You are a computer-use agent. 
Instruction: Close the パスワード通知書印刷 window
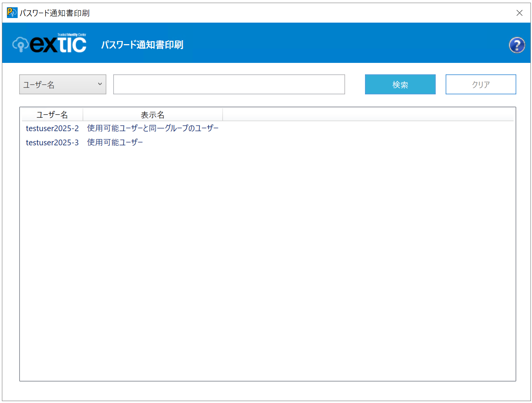pyautogui.click(x=519, y=13)
